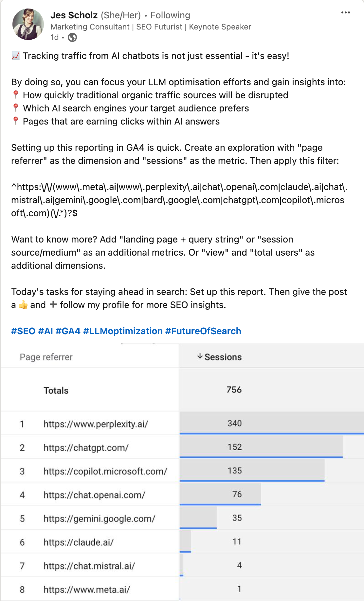Image resolution: width=364 pixels, height=601 pixels.
Task: Select the perplexity.ai referrer row
Action: coord(96,424)
